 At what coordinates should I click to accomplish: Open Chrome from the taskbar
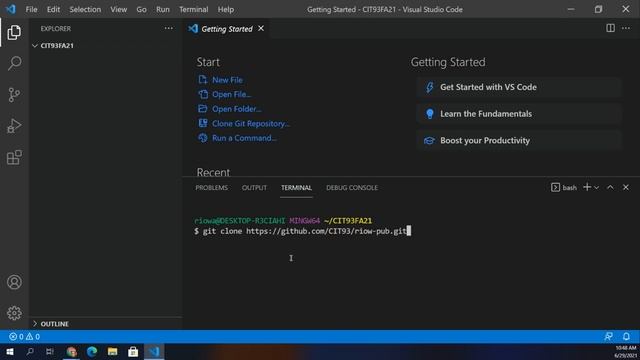pyautogui.click(x=71, y=351)
